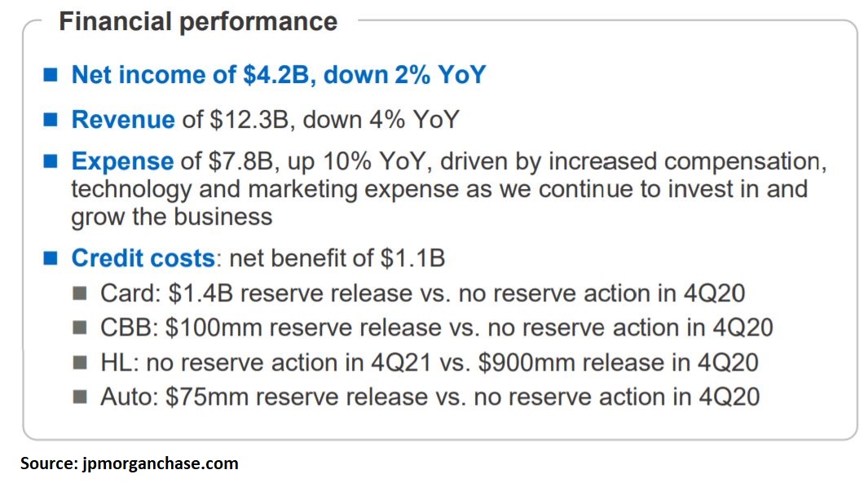
Task: Click the blue bullet beside Revenue
Action: (51, 120)
